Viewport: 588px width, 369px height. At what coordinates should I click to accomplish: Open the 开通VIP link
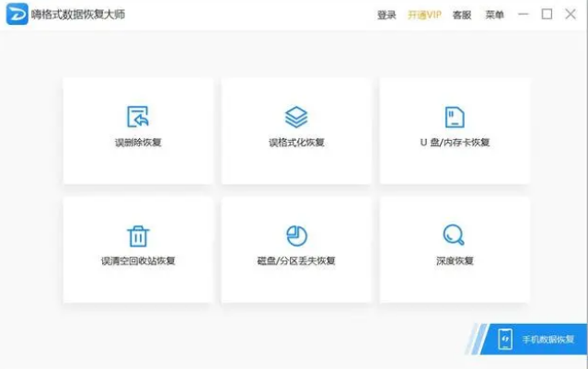(x=424, y=15)
